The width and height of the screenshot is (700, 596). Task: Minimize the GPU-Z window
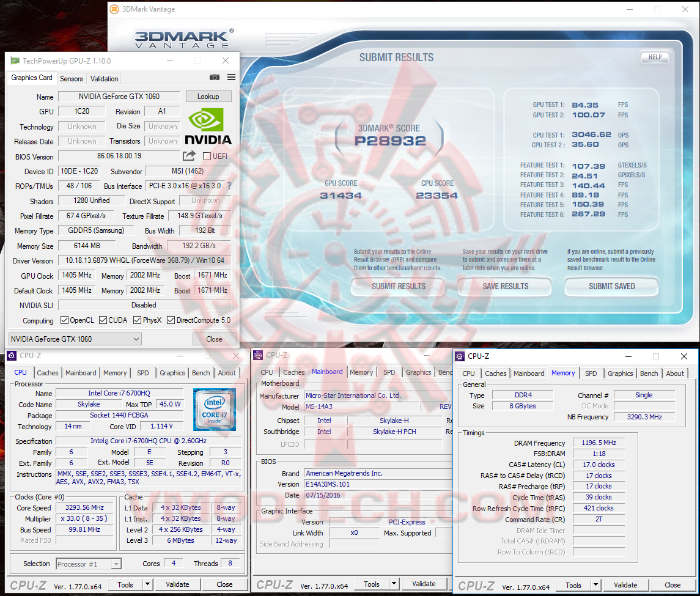click(169, 61)
